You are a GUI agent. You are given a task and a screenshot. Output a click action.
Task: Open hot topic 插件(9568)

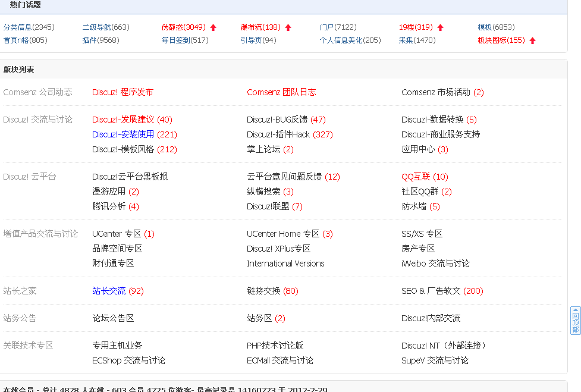(101, 40)
